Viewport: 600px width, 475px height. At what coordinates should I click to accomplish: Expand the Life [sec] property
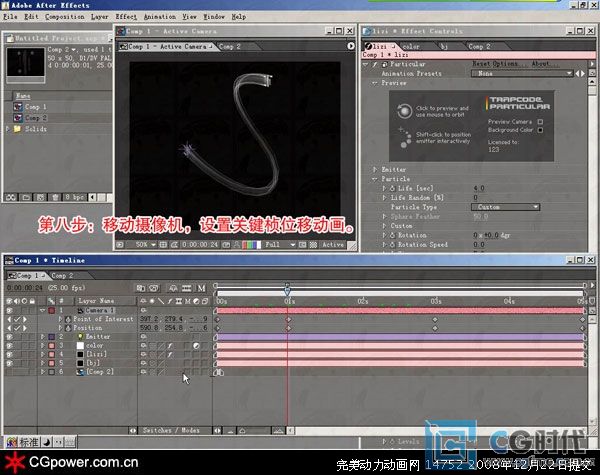pyautogui.click(x=384, y=188)
